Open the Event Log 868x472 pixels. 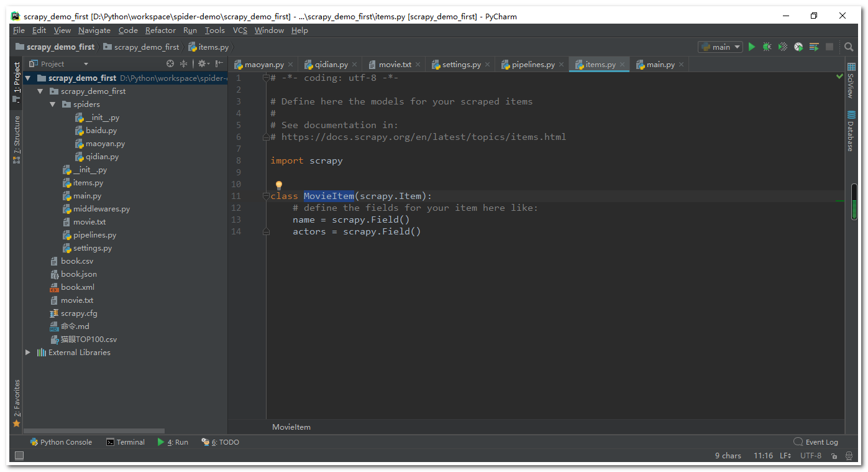tap(816, 442)
